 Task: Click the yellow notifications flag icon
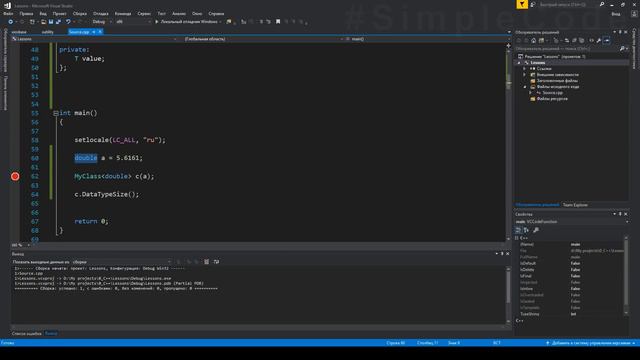pyautogui.click(x=522, y=4)
